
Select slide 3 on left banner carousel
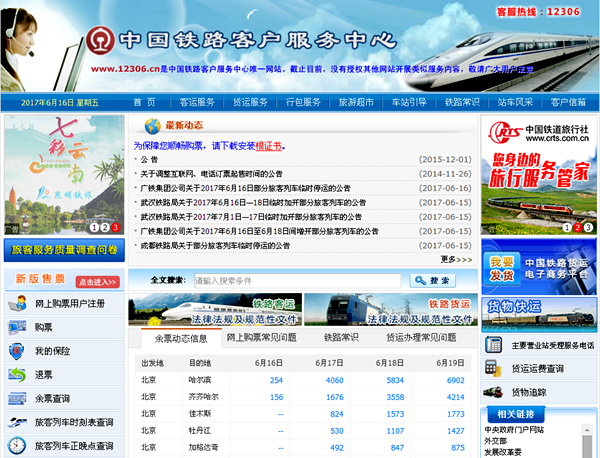click(x=115, y=228)
